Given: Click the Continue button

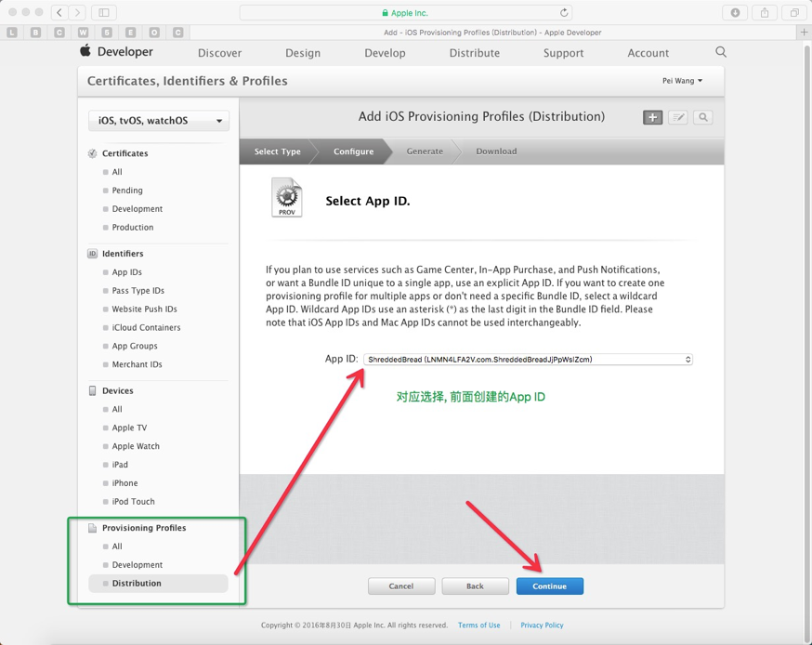Looking at the screenshot, I should pyautogui.click(x=549, y=586).
